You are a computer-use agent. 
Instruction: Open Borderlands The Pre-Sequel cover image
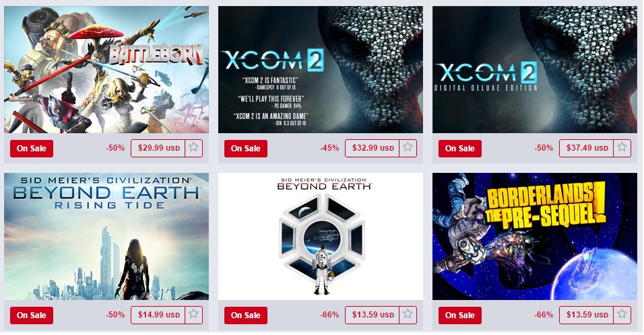pyautogui.click(x=535, y=236)
